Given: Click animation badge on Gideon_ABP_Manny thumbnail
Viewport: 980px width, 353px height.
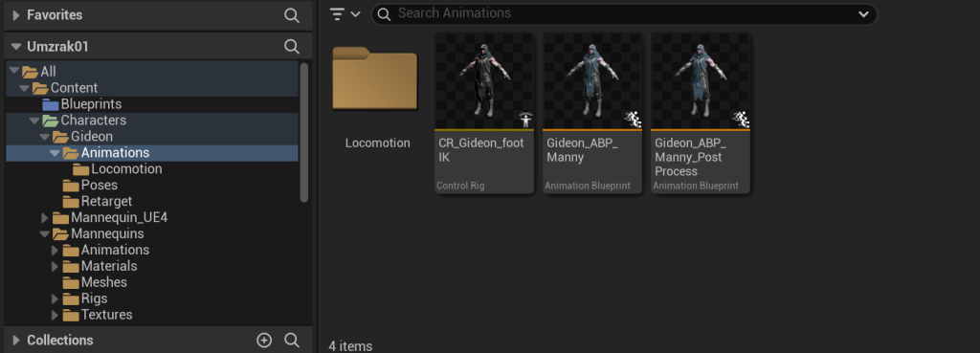Looking at the screenshot, I should [633, 120].
